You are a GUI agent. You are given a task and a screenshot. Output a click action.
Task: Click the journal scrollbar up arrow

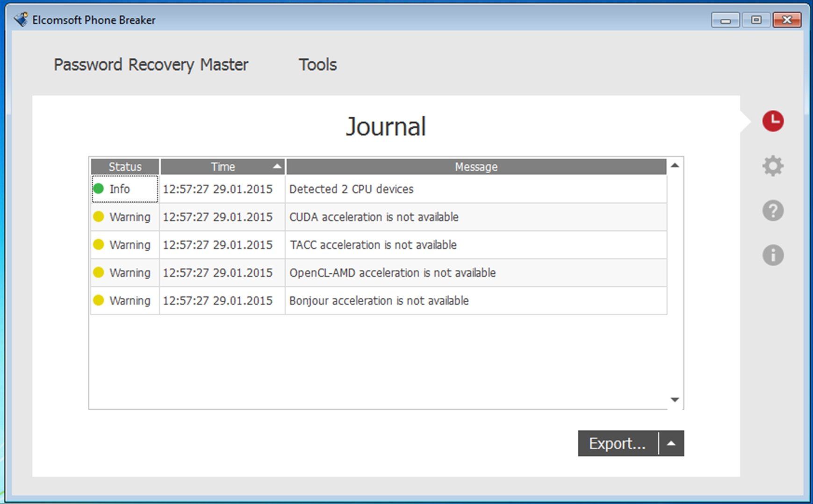pyautogui.click(x=675, y=165)
